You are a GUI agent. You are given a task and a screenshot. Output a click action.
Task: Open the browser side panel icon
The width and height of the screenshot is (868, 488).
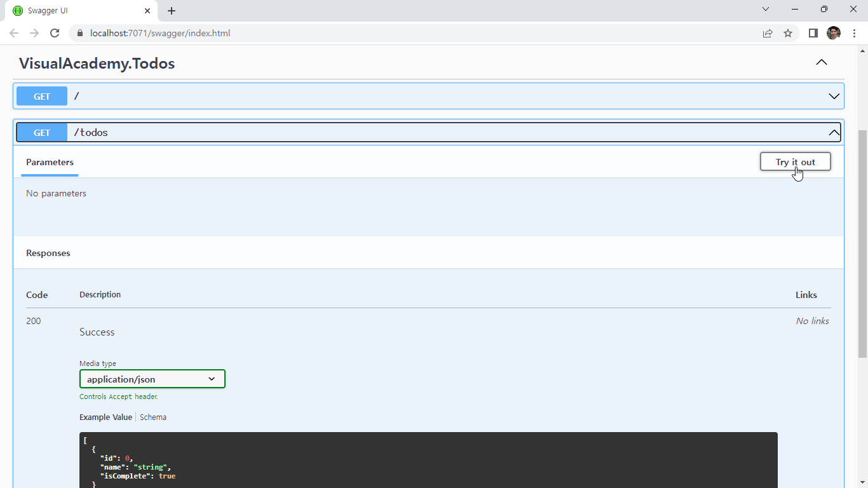tap(813, 33)
